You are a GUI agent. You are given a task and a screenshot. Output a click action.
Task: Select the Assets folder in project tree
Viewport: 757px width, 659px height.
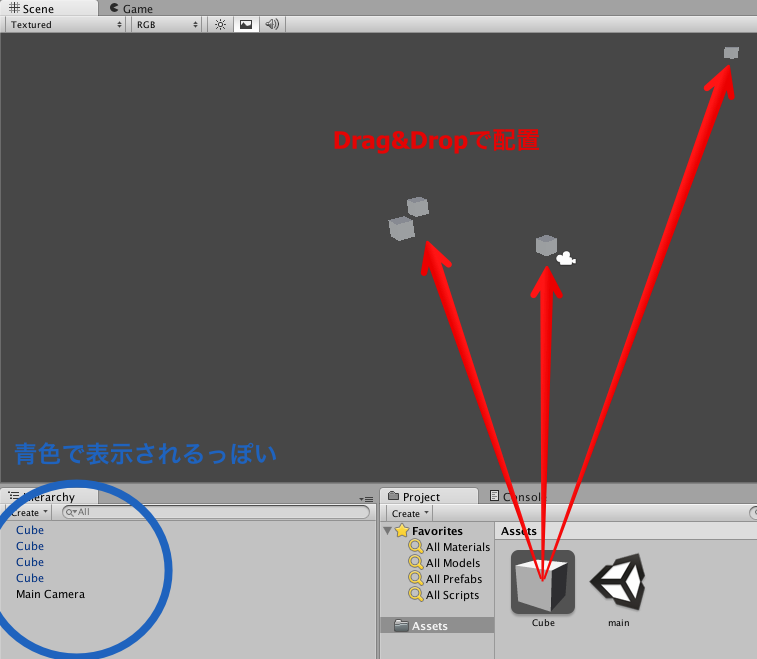[x=437, y=626]
